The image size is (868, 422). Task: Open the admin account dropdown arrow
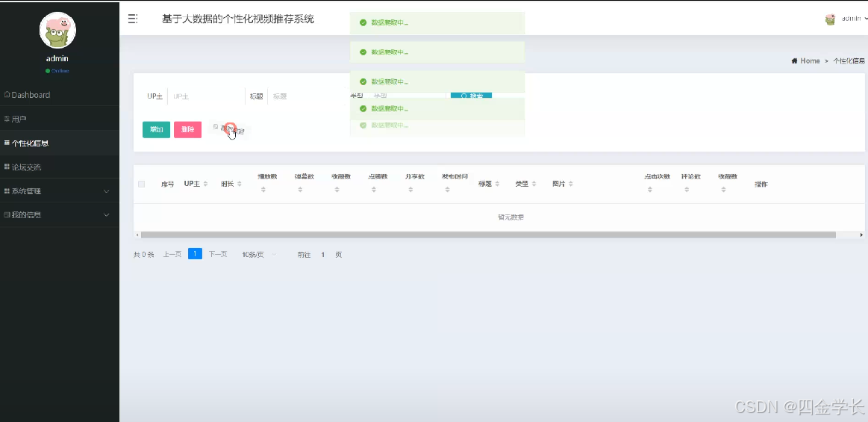coord(865,19)
